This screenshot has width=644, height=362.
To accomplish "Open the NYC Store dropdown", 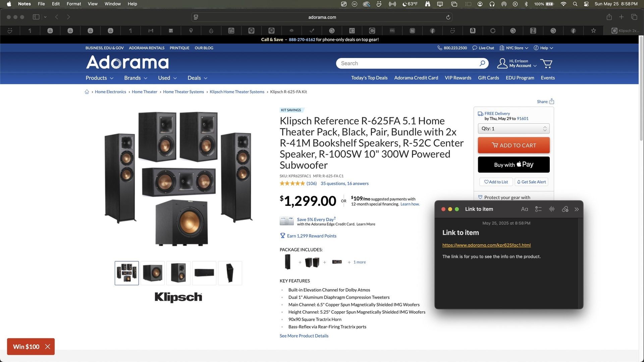I will click(514, 48).
